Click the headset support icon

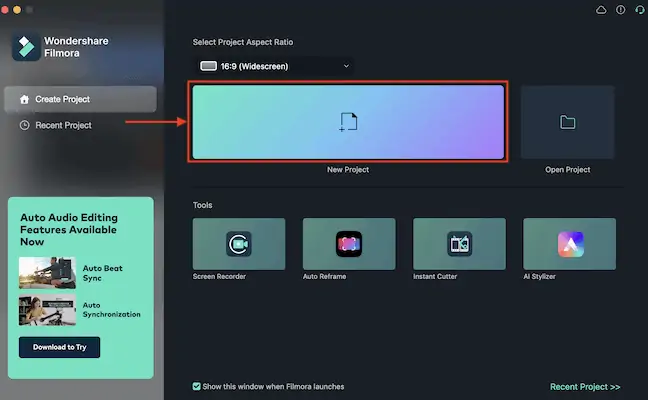(x=638, y=10)
